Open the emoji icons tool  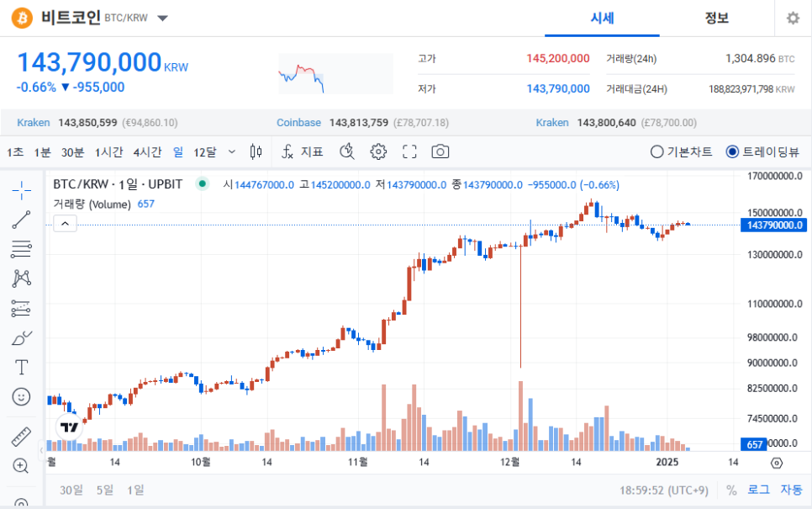click(x=21, y=396)
